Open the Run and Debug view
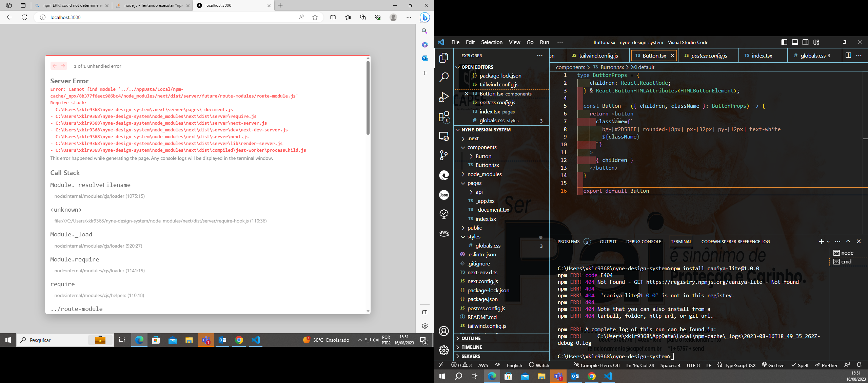 444,97
